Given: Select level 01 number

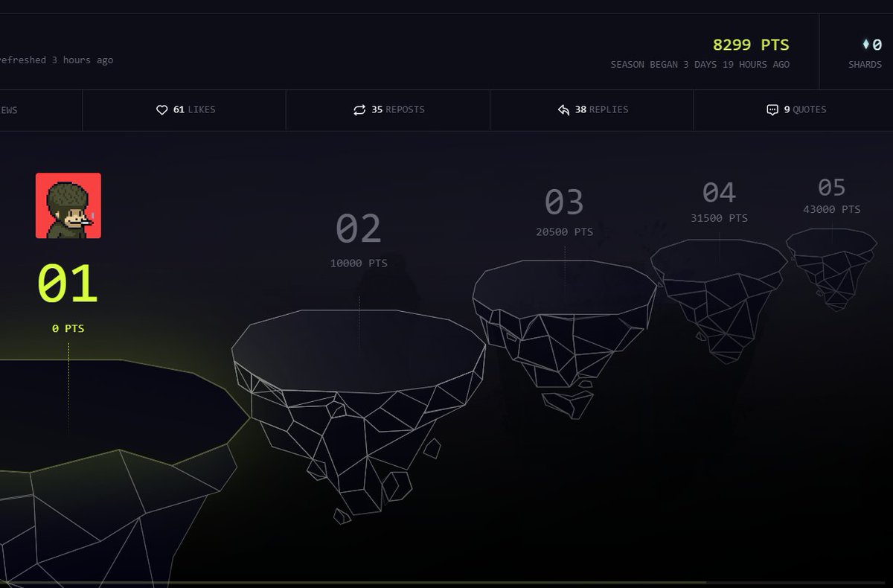Looking at the screenshot, I should click(68, 284).
